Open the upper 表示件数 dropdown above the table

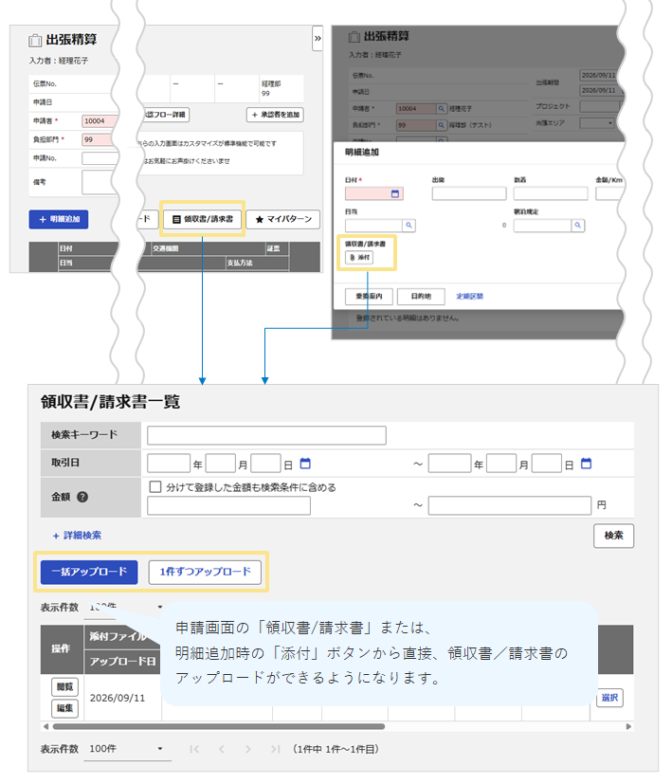click(128, 607)
